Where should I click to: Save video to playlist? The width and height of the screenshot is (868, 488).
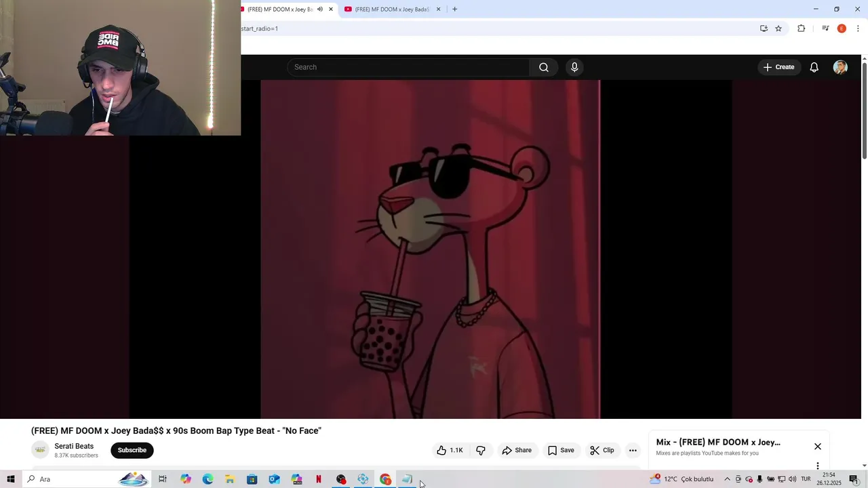[561, 450]
